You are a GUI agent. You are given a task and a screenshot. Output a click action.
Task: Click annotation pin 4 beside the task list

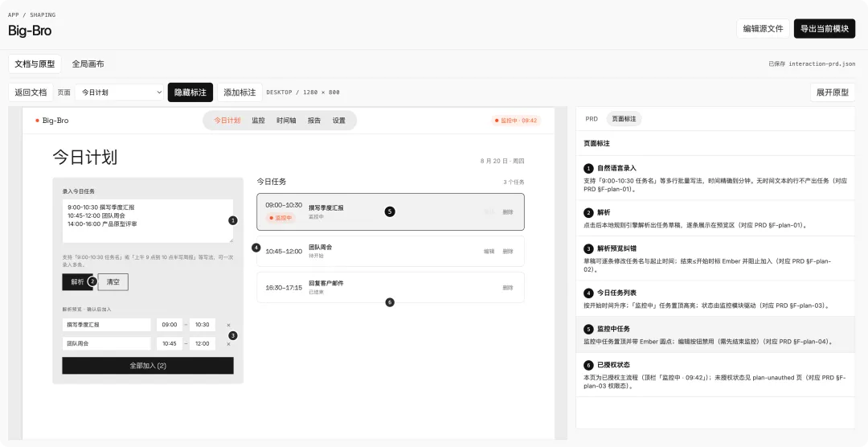[256, 248]
